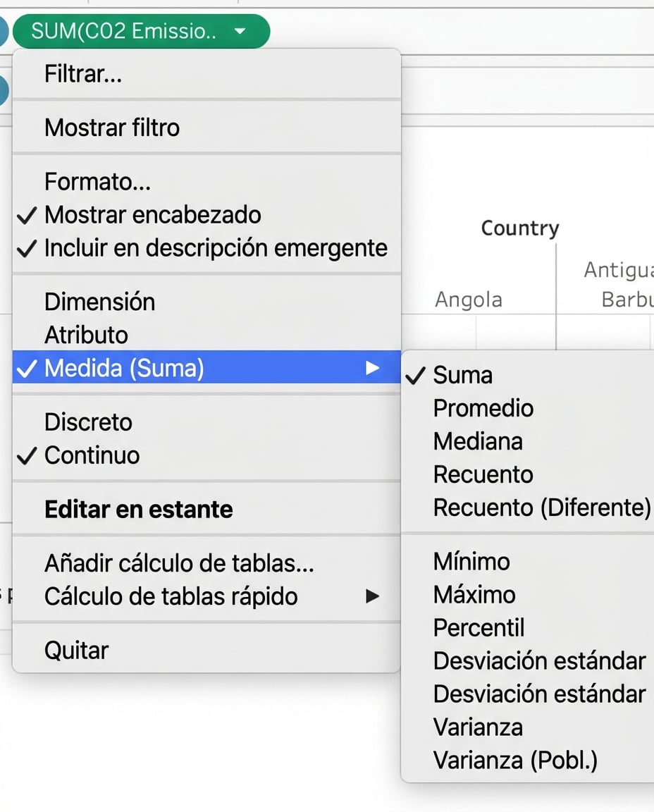Select Mínimo aggregation

pos(471,561)
